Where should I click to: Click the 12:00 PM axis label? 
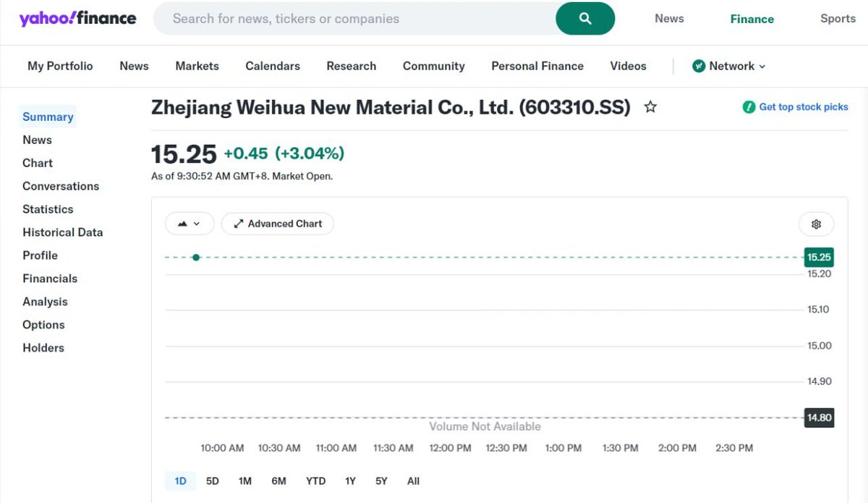pos(450,448)
